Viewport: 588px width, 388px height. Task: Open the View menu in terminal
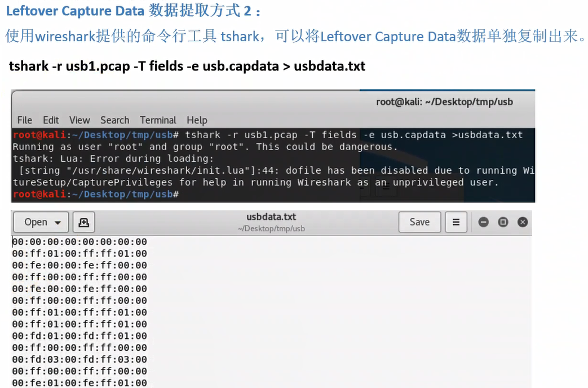tap(79, 120)
